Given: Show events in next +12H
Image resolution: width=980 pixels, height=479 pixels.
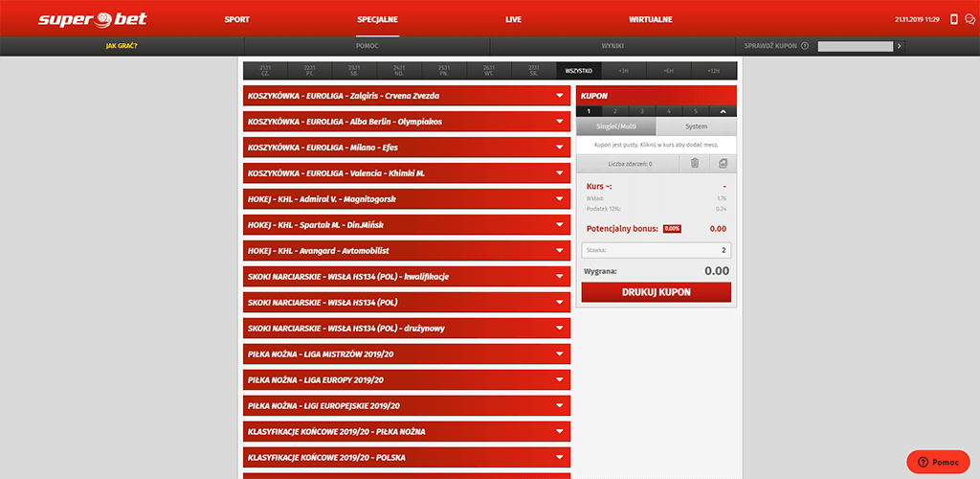Looking at the screenshot, I should [x=714, y=71].
